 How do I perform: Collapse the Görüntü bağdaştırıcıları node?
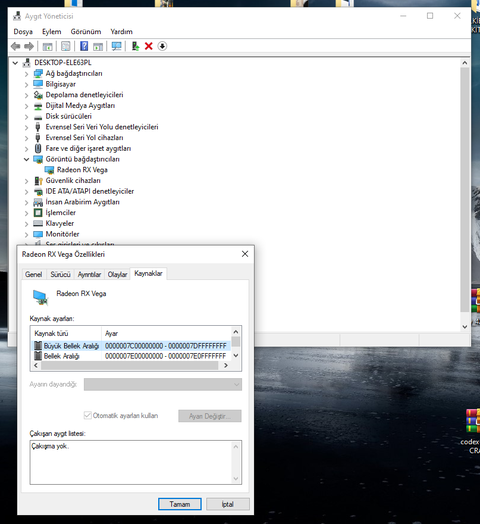(x=26, y=159)
